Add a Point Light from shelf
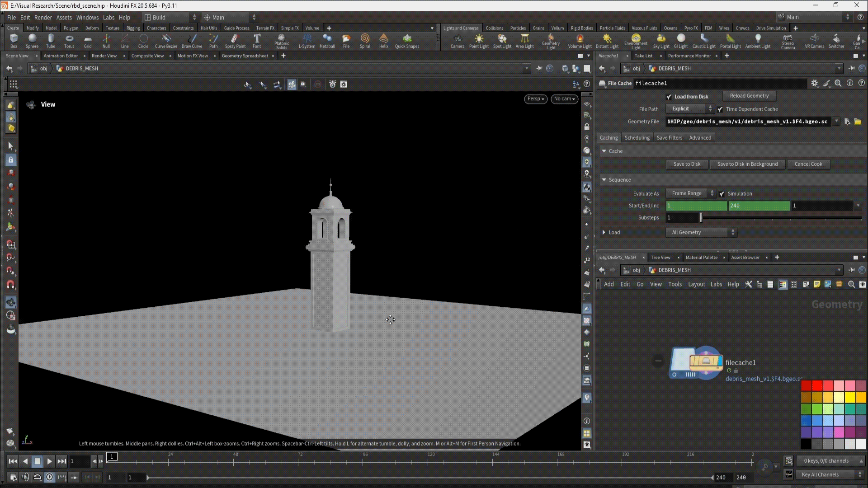 [479, 40]
